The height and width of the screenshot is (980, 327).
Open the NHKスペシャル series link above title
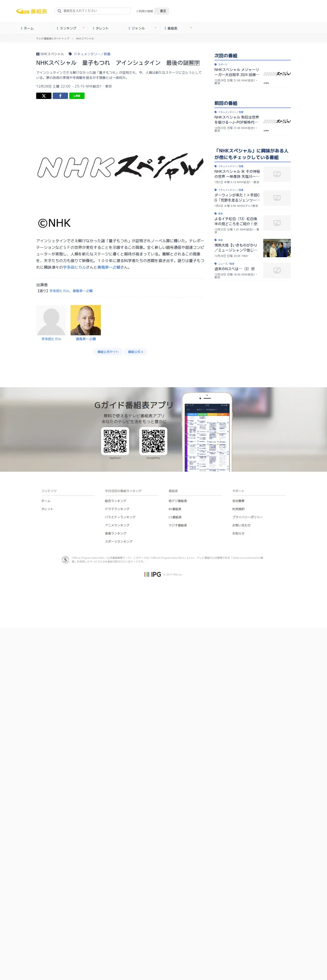click(x=52, y=54)
